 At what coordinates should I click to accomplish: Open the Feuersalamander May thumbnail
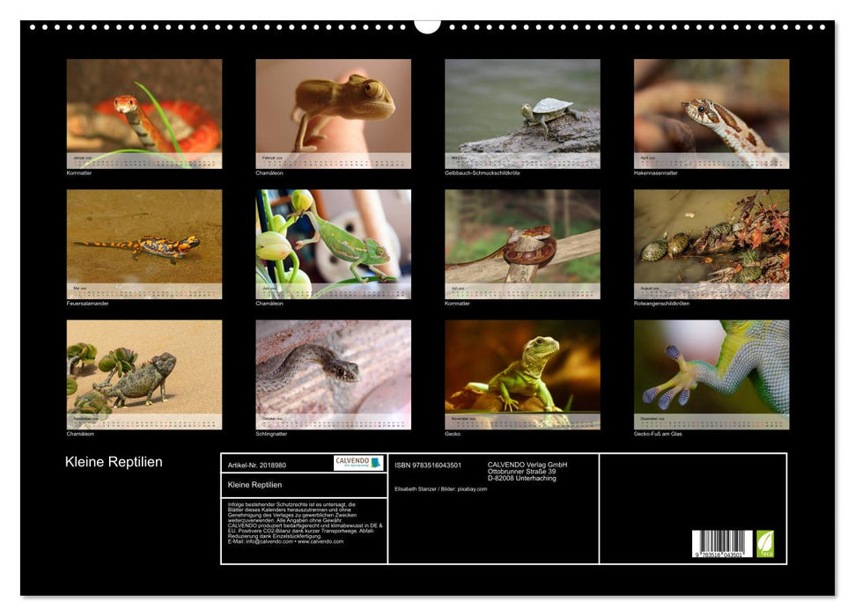pyautogui.click(x=143, y=242)
